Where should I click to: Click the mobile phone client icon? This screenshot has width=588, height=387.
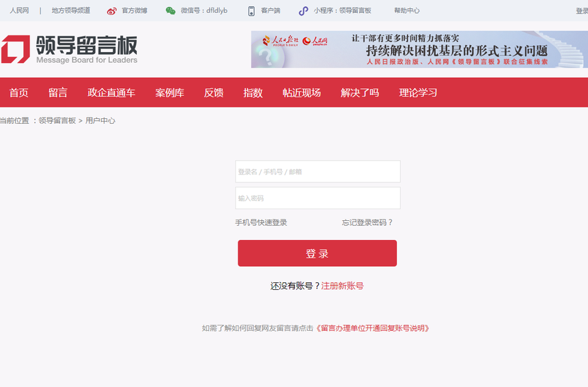[x=251, y=11]
